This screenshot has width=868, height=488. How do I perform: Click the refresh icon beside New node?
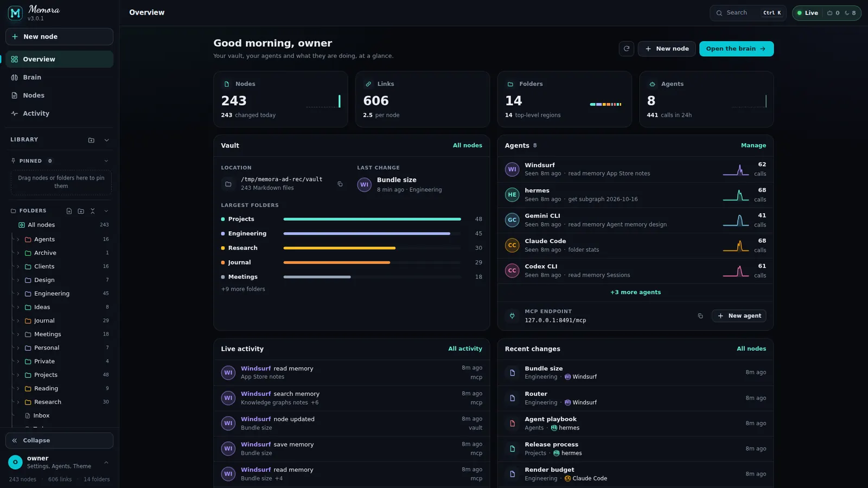(x=627, y=49)
